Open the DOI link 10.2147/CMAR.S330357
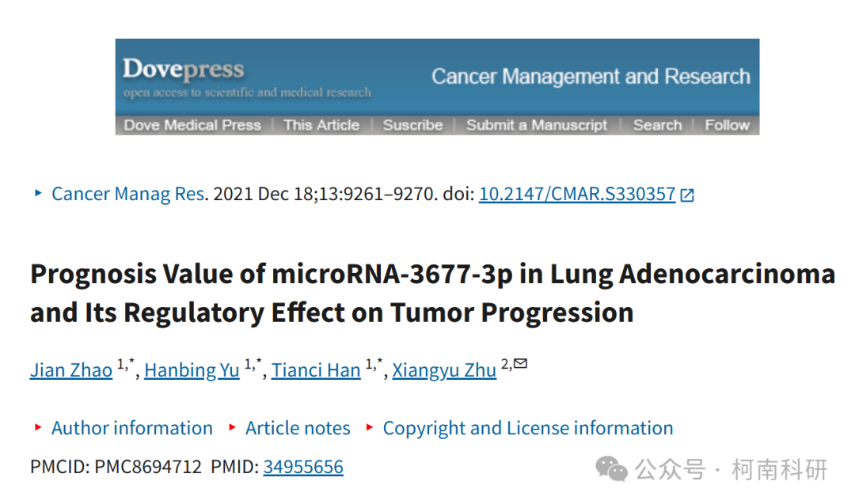The height and width of the screenshot is (504, 855). [577, 194]
